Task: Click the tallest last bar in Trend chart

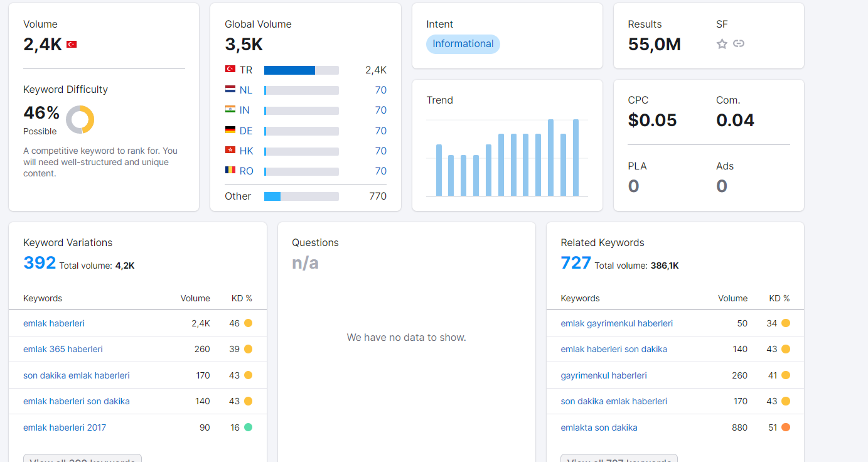Action: tap(576, 158)
